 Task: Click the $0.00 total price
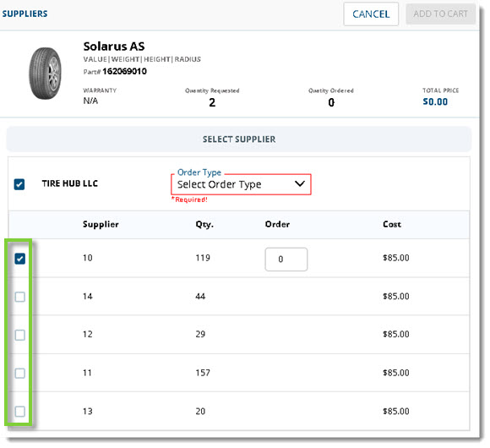click(x=435, y=101)
